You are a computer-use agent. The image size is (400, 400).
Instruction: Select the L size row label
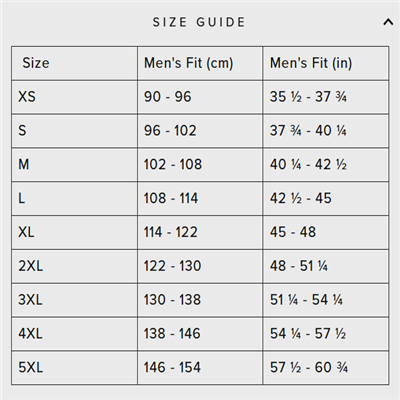75,199
